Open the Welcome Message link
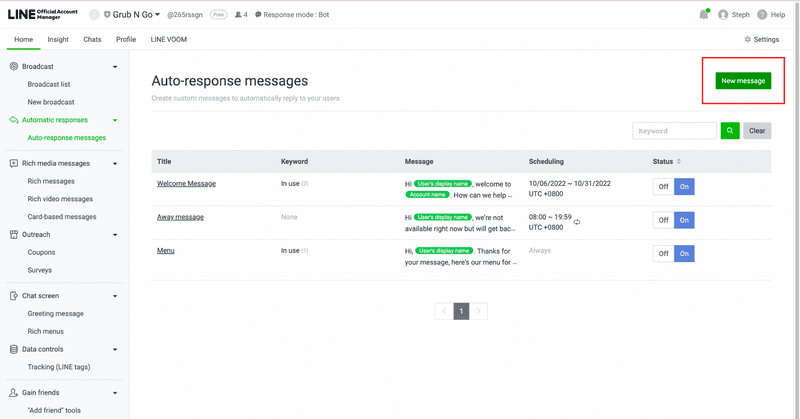 point(186,184)
